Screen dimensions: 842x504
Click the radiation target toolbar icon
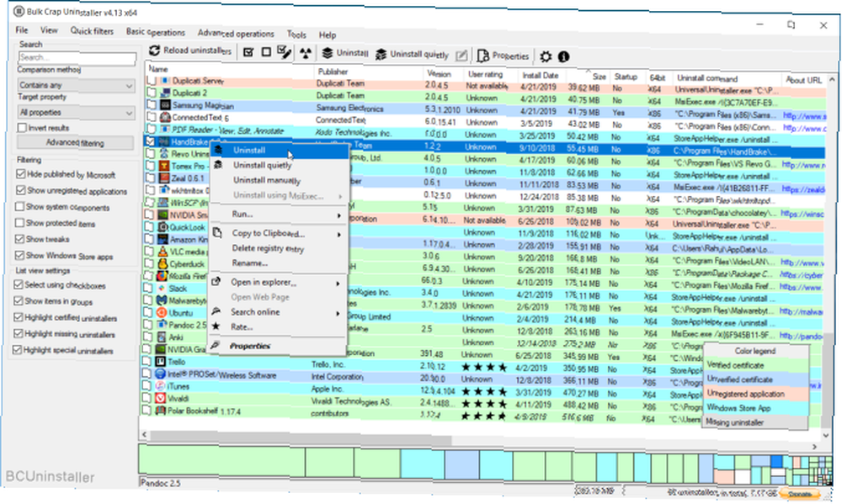pos(306,53)
